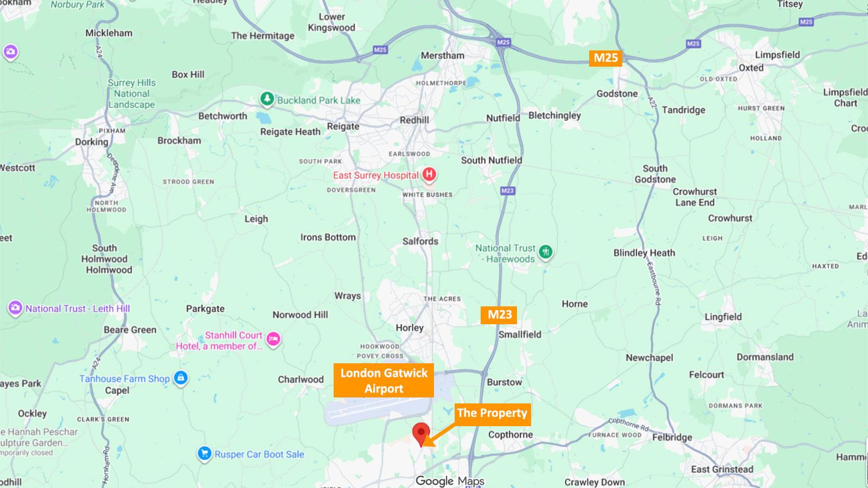868x488 pixels.
Task: Open the Leith Hill camera icon
Action: tap(15, 308)
